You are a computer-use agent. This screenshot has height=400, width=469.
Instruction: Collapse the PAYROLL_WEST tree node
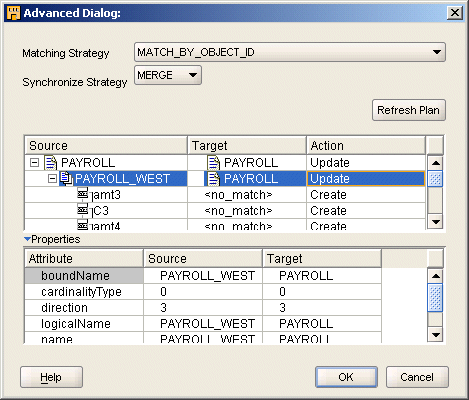[52, 179]
